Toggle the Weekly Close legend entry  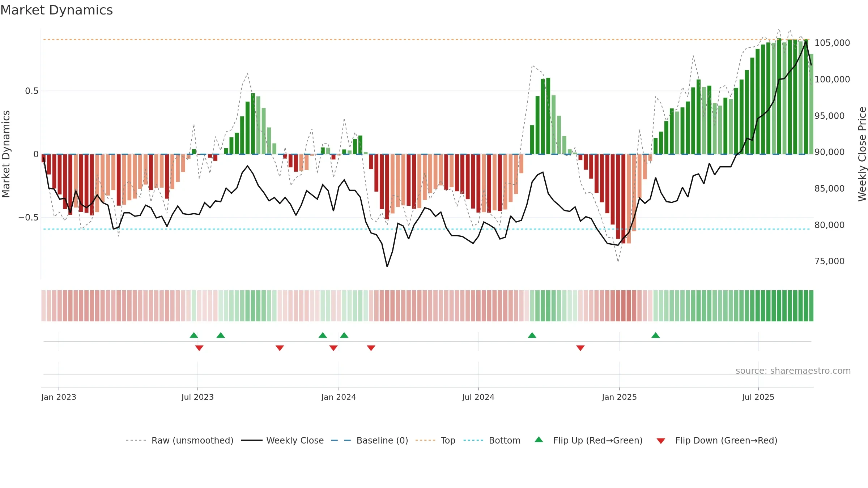282,440
